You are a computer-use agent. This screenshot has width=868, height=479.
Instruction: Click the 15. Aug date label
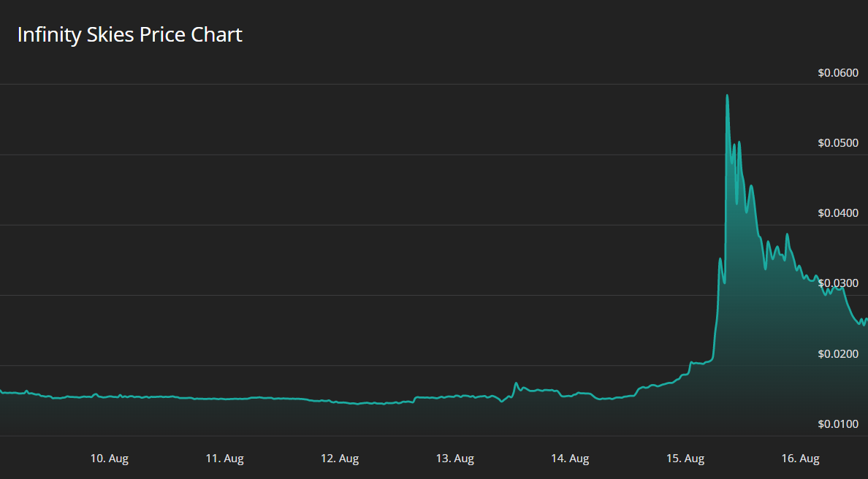tap(685, 459)
